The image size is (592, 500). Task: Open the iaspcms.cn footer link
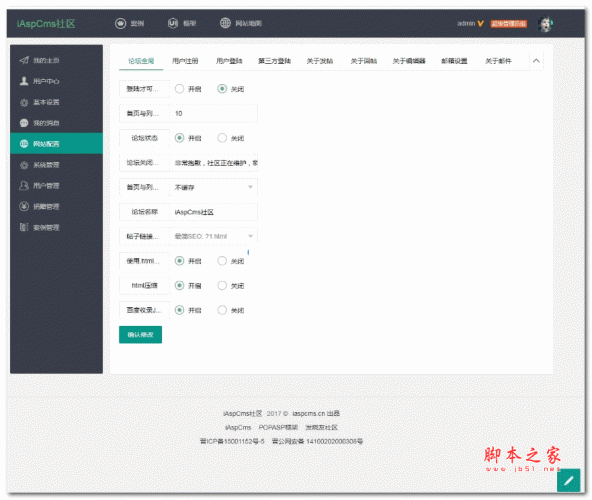[308, 414]
